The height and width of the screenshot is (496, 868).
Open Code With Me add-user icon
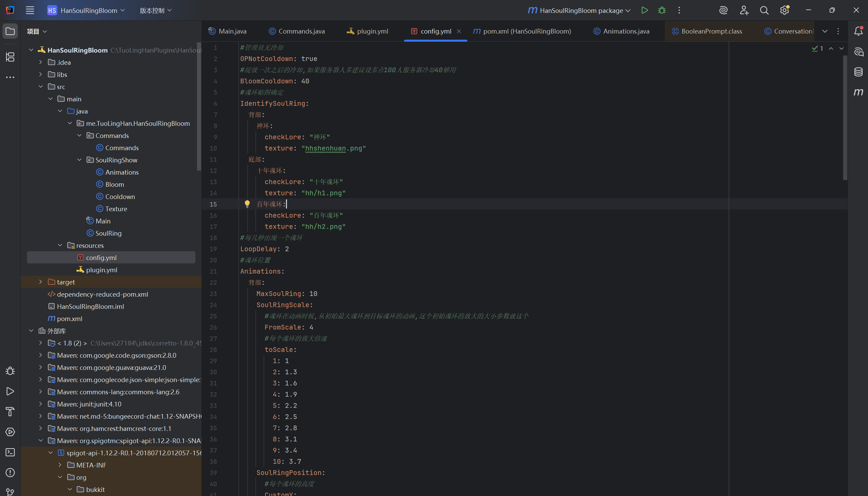[x=744, y=10]
